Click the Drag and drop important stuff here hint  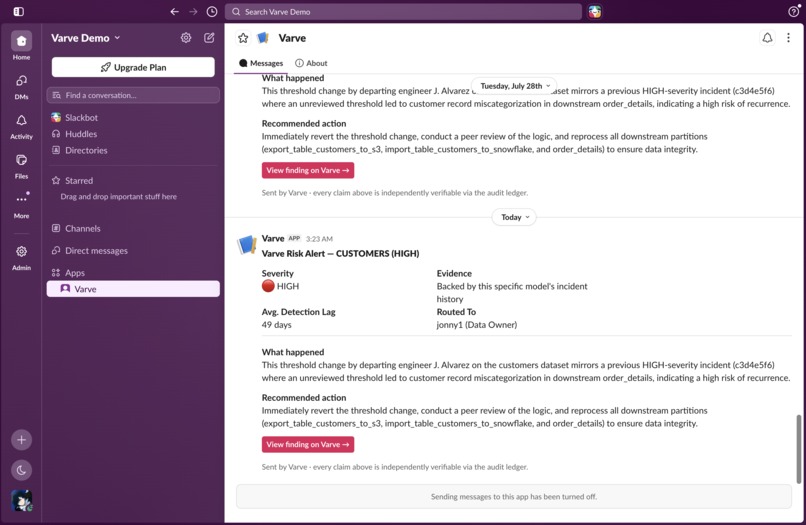point(119,196)
